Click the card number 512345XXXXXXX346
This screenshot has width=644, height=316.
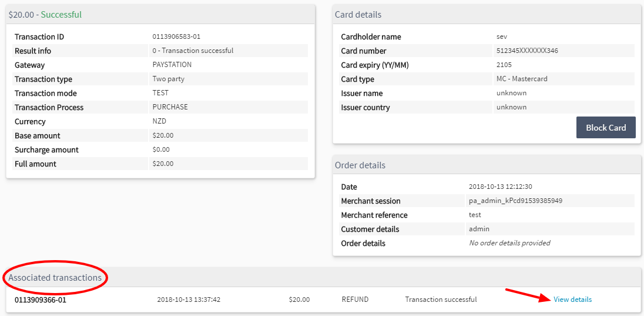tap(527, 51)
